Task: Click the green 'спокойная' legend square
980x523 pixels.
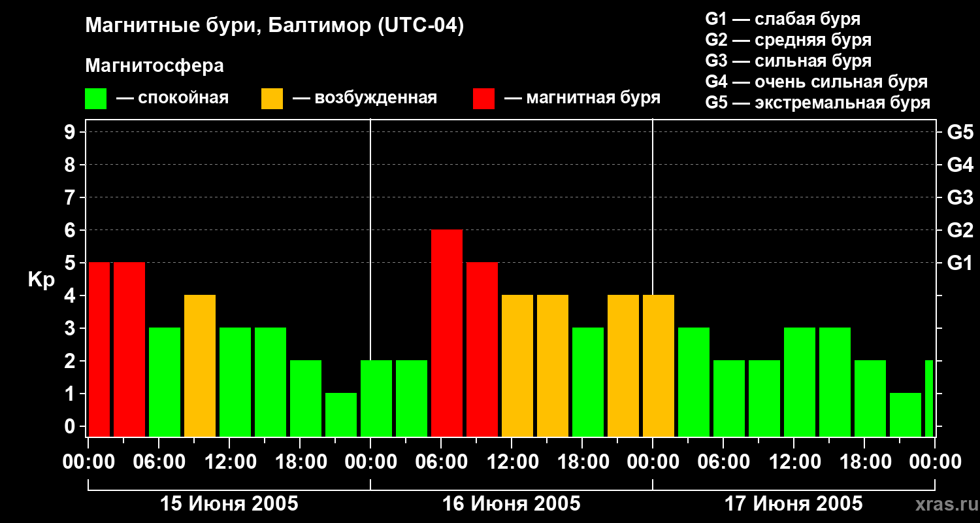Action: [x=96, y=99]
